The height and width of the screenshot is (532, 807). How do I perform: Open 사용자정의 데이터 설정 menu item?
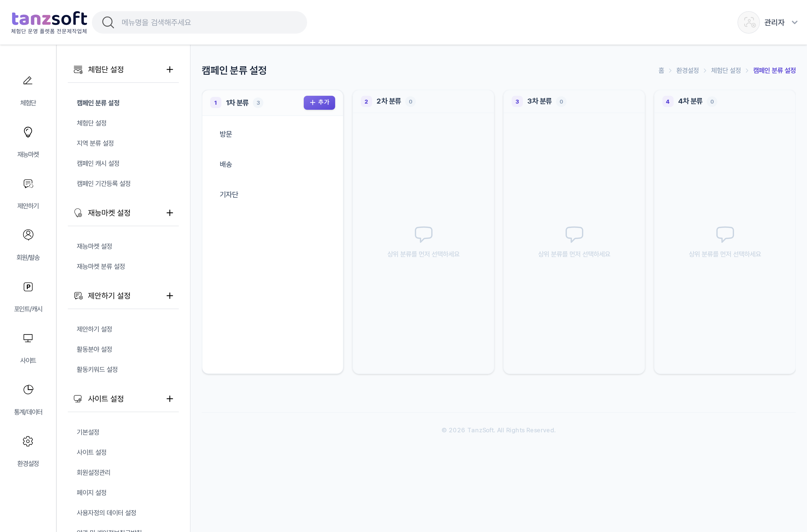(106, 513)
